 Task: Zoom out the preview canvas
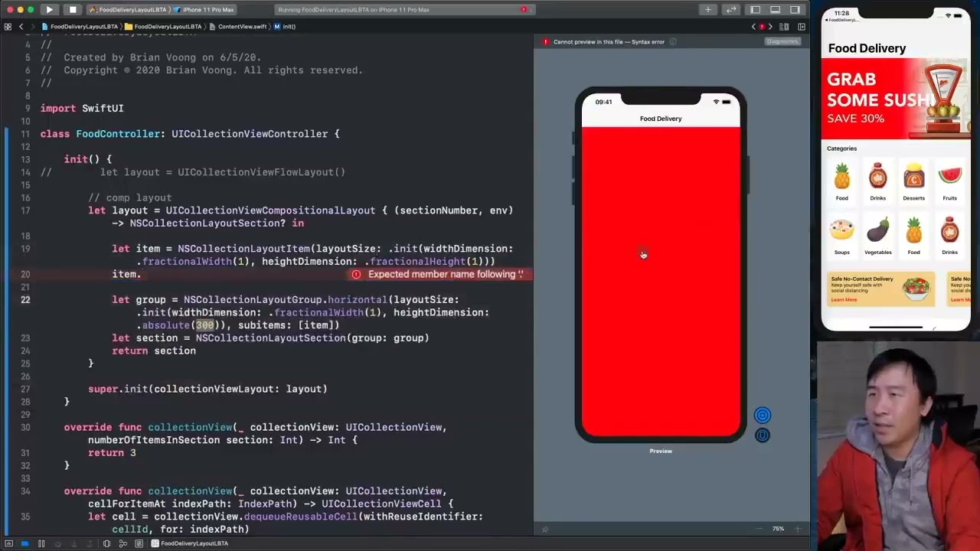tap(759, 529)
